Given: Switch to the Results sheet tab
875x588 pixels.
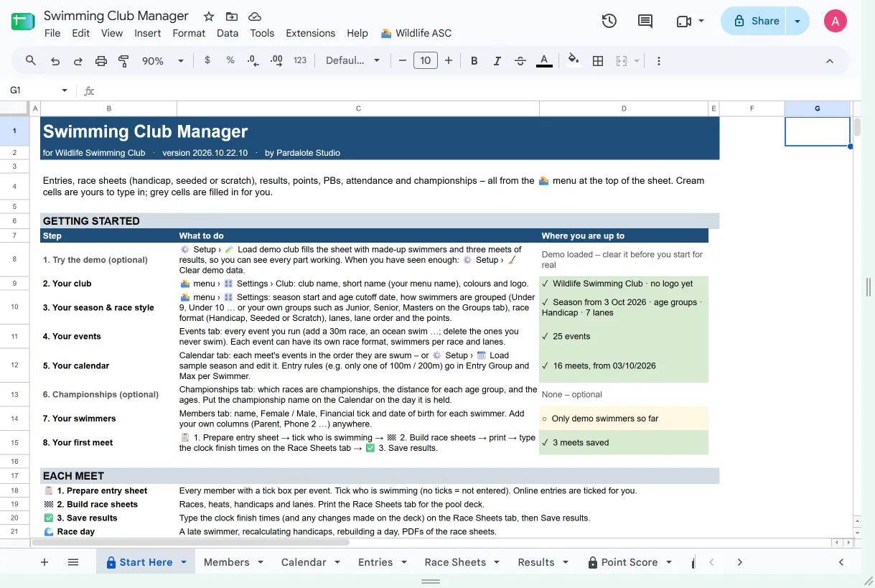Looking at the screenshot, I should pyautogui.click(x=536, y=562).
